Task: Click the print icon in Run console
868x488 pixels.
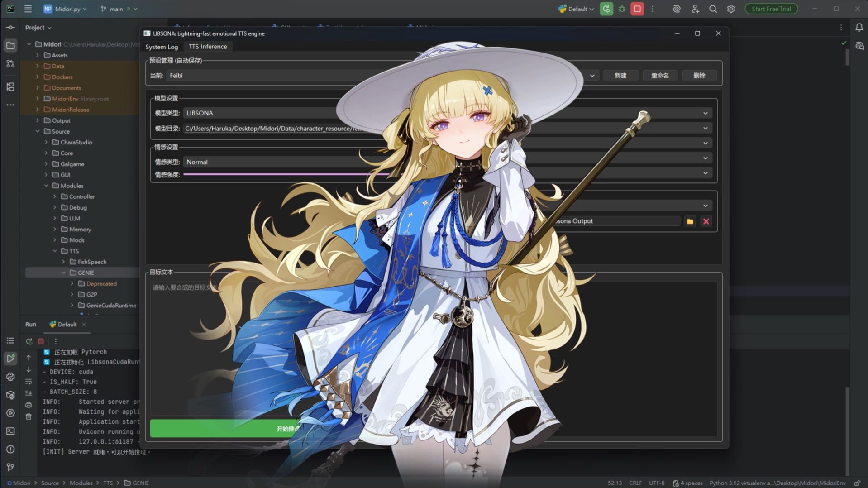Action: (x=29, y=405)
